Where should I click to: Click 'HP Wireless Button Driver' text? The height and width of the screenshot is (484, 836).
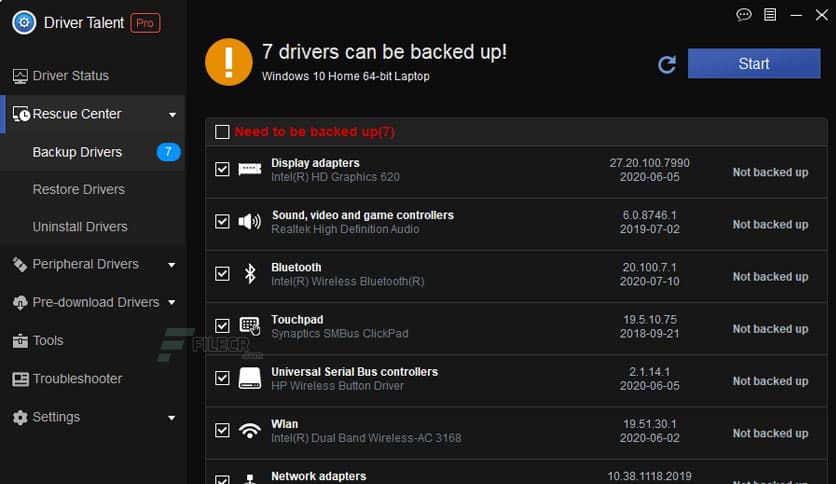(337, 386)
